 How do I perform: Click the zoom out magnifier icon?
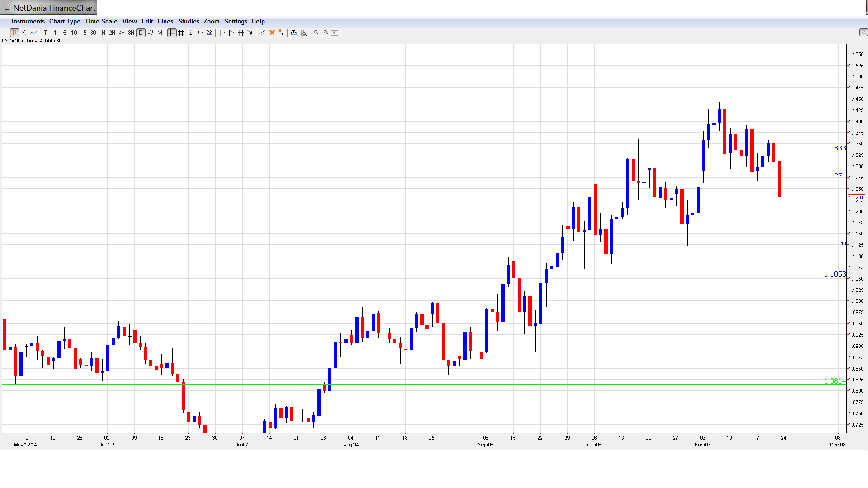coord(325,33)
